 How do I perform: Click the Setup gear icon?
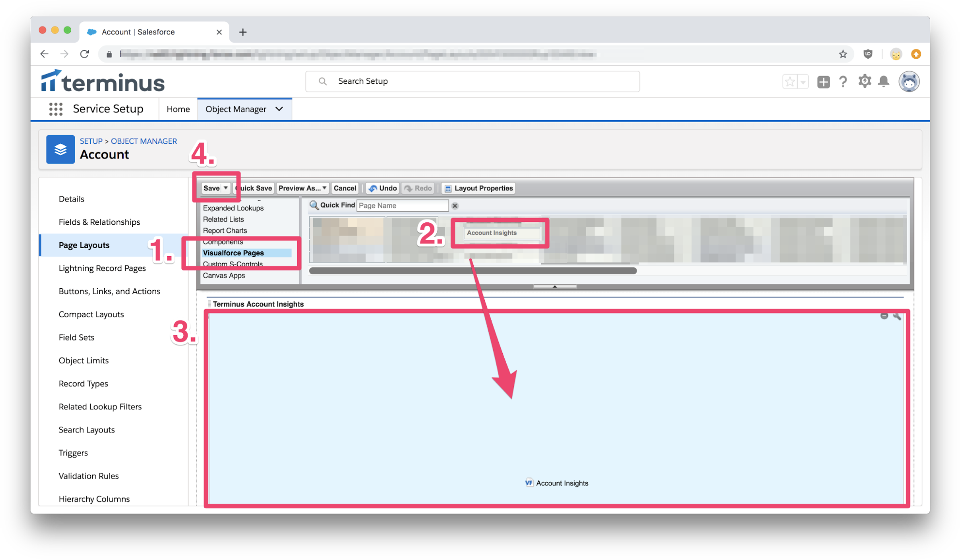click(864, 81)
